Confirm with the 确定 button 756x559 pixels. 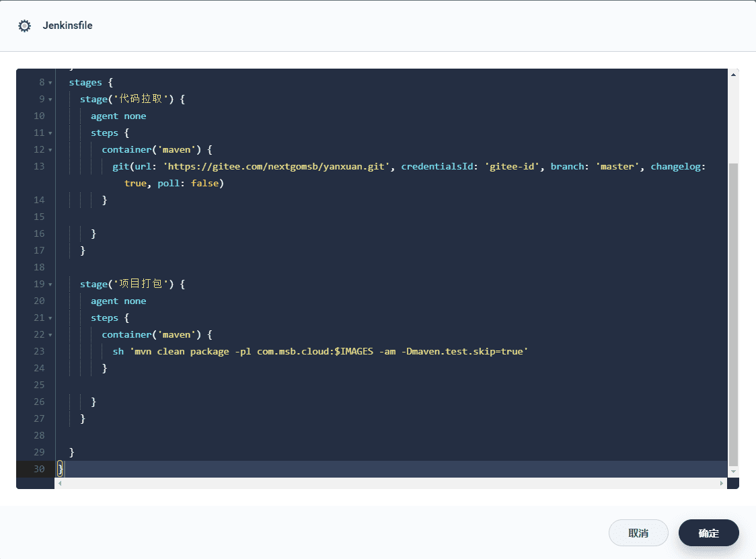[709, 533]
